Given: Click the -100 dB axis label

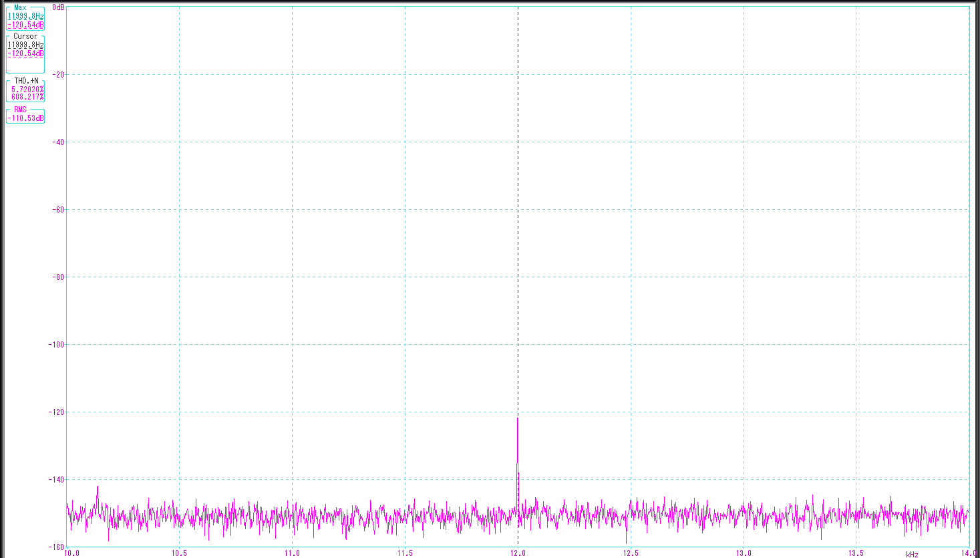Looking at the screenshot, I should 57,345.
